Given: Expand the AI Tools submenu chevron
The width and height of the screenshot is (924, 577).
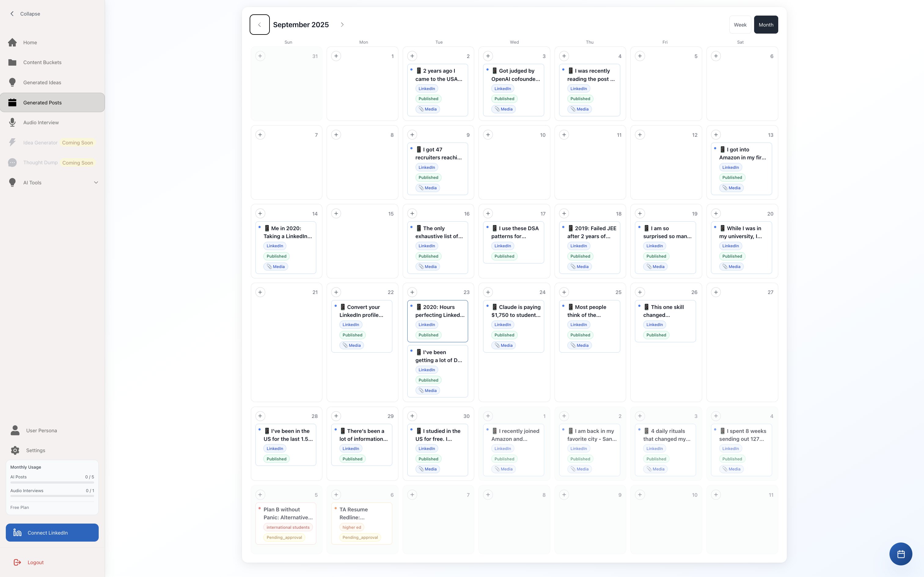Looking at the screenshot, I should tap(96, 183).
